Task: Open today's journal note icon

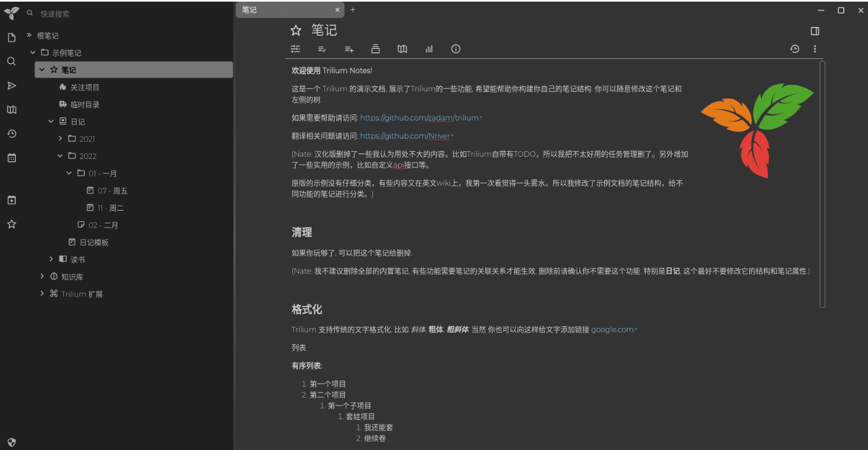Action: pyautogui.click(x=12, y=200)
